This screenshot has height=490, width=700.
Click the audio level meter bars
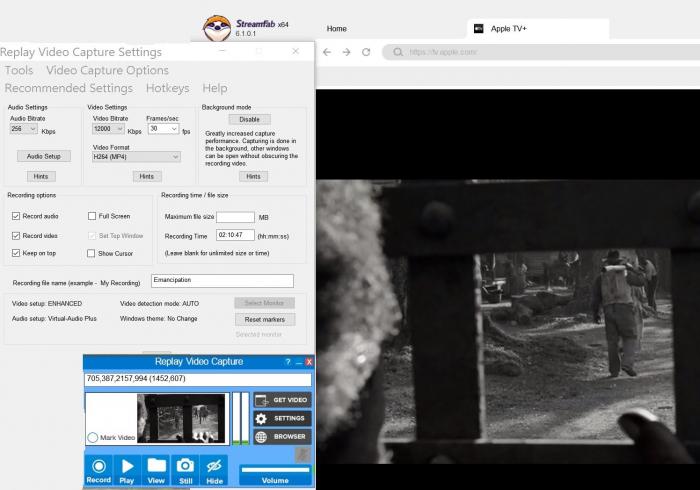[241, 418]
